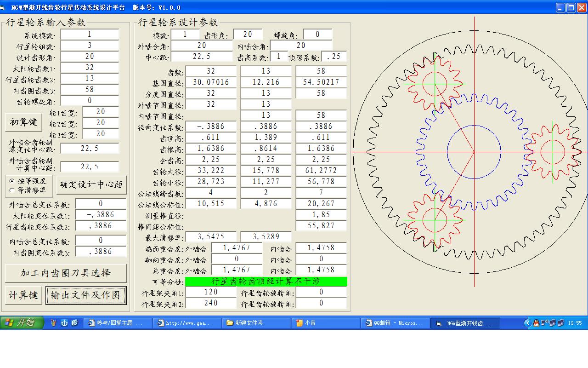Click the application icon in title bar
Viewport: 588px width, 368px height.
pyautogui.click(x=3, y=7)
